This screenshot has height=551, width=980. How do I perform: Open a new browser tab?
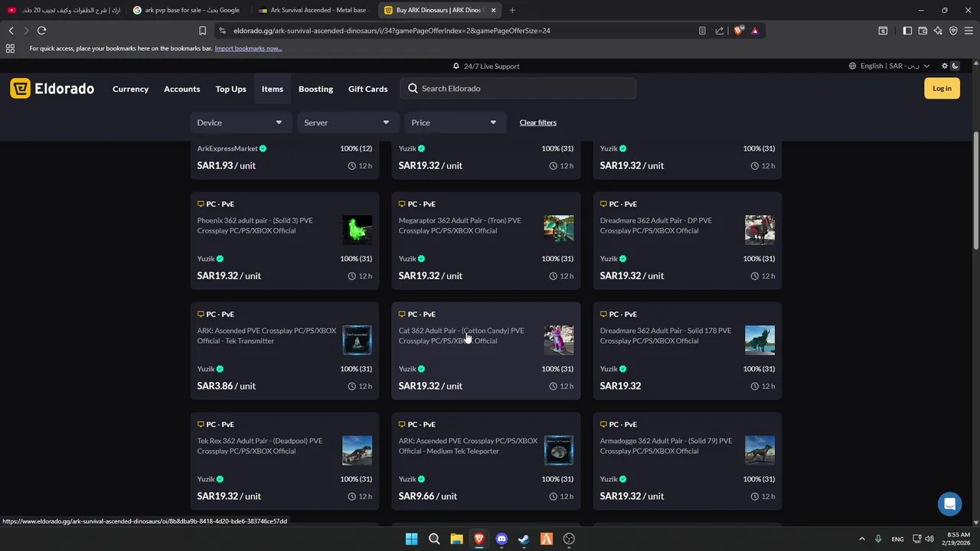[x=512, y=11]
